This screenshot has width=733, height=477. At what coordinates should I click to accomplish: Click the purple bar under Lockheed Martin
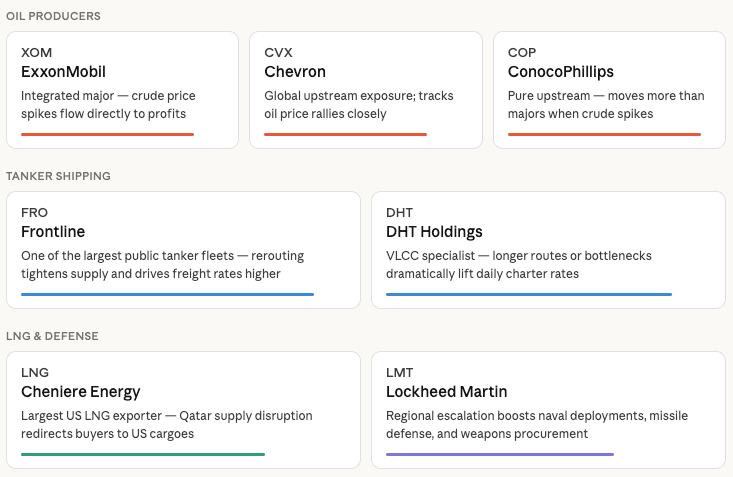tap(500, 454)
